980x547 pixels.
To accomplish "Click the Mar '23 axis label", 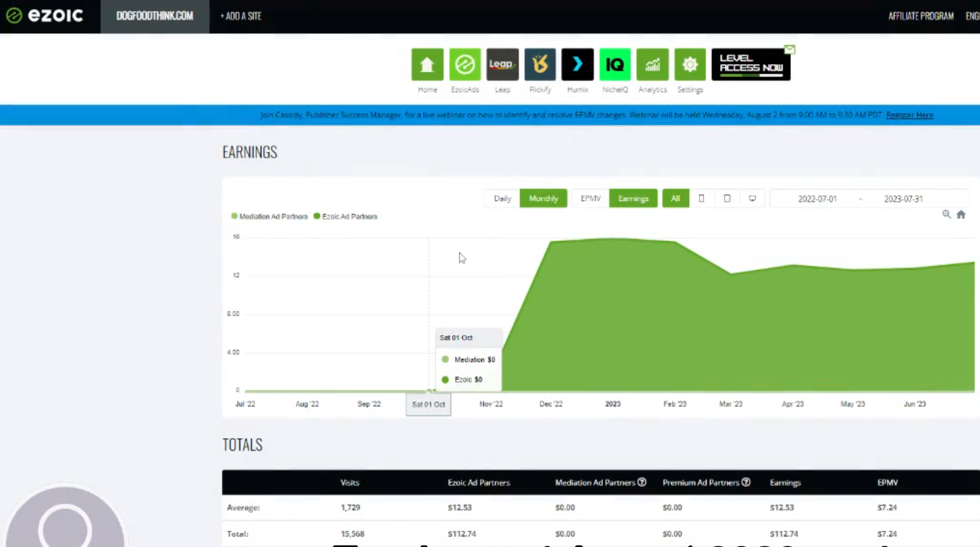I will pos(731,404).
